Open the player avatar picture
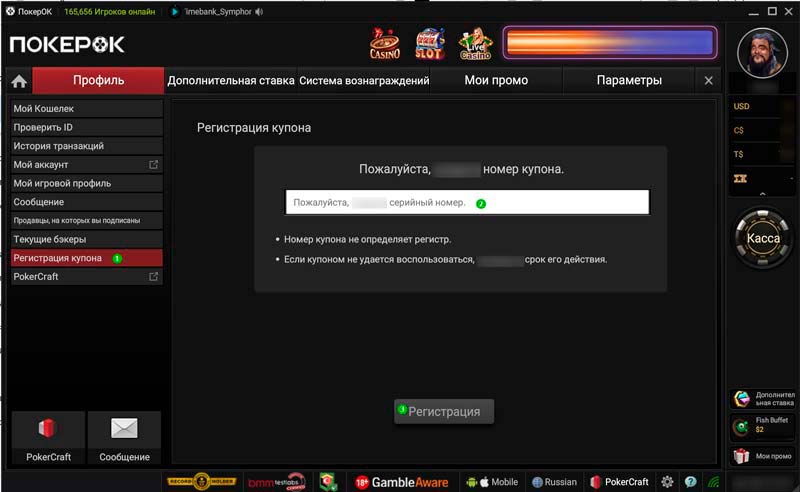Screen dimensions: 800x492 [x=762, y=53]
